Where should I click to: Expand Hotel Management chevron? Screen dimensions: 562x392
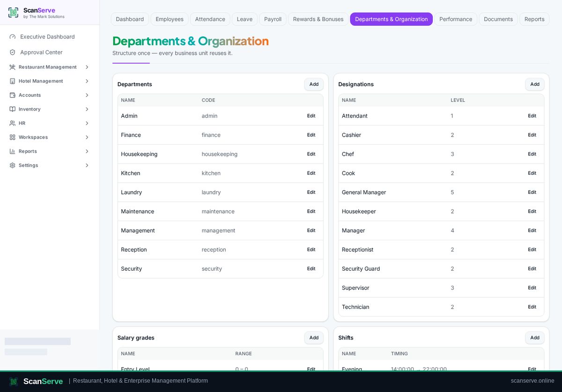click(x=87, y=81)
